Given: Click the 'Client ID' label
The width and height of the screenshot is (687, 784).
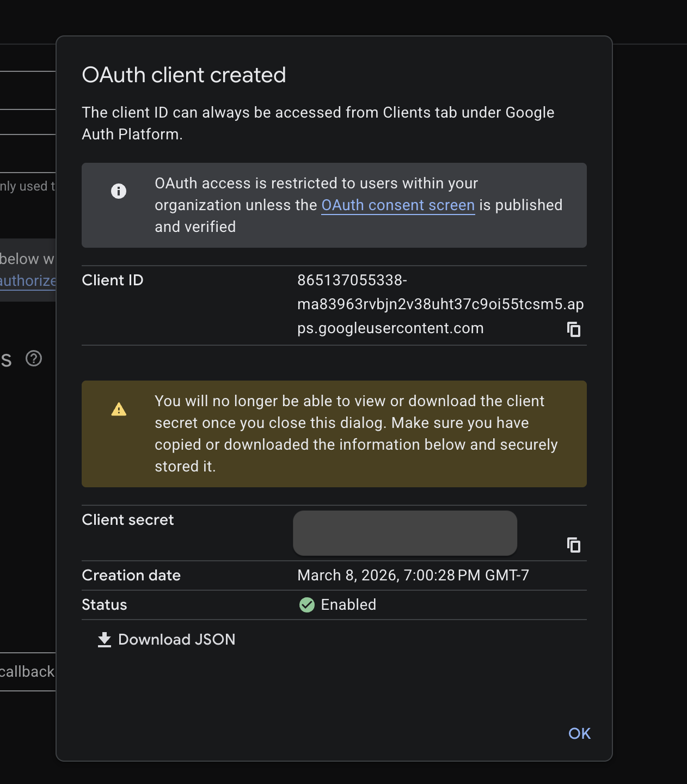Looking at the screenshot, I should (113, 280).
